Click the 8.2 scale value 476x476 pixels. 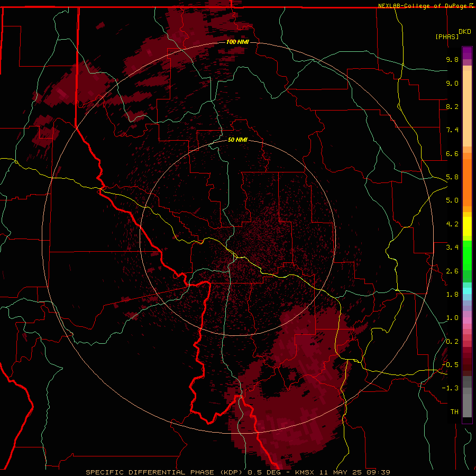[x=452, y=106]
